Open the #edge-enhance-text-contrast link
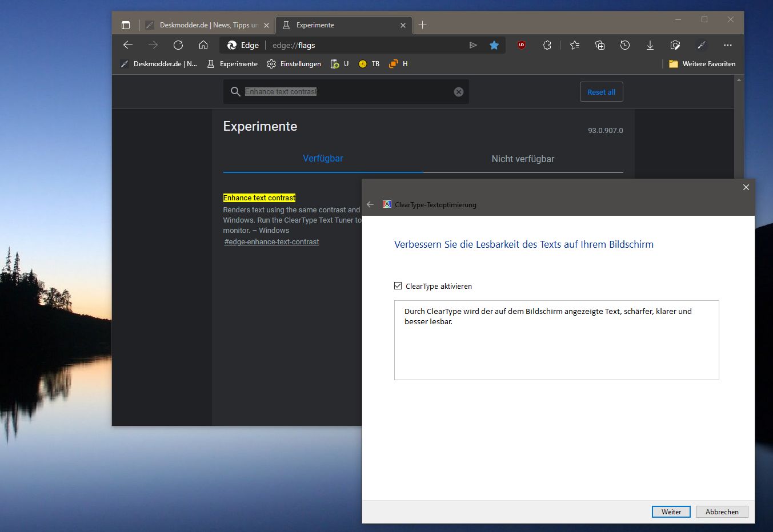773x532 pixels. pos(272,242)
